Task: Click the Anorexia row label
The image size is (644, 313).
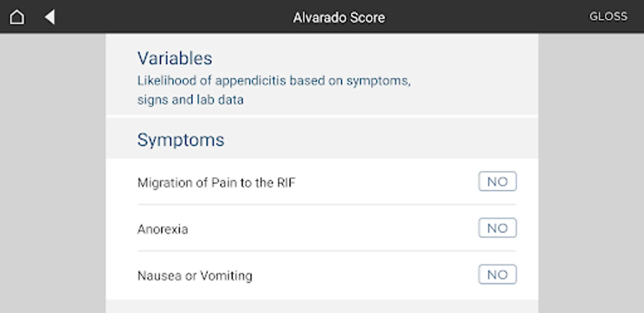Action: pos(162,229)
